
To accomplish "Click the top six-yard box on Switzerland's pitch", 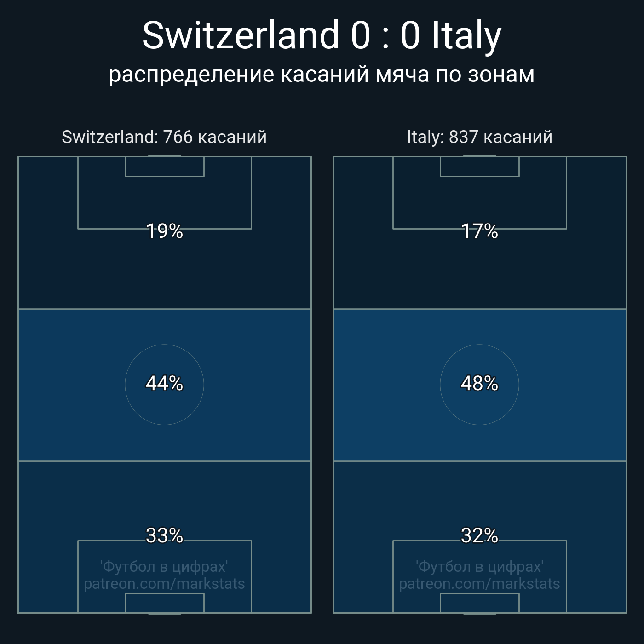I will tap(164, 167).
